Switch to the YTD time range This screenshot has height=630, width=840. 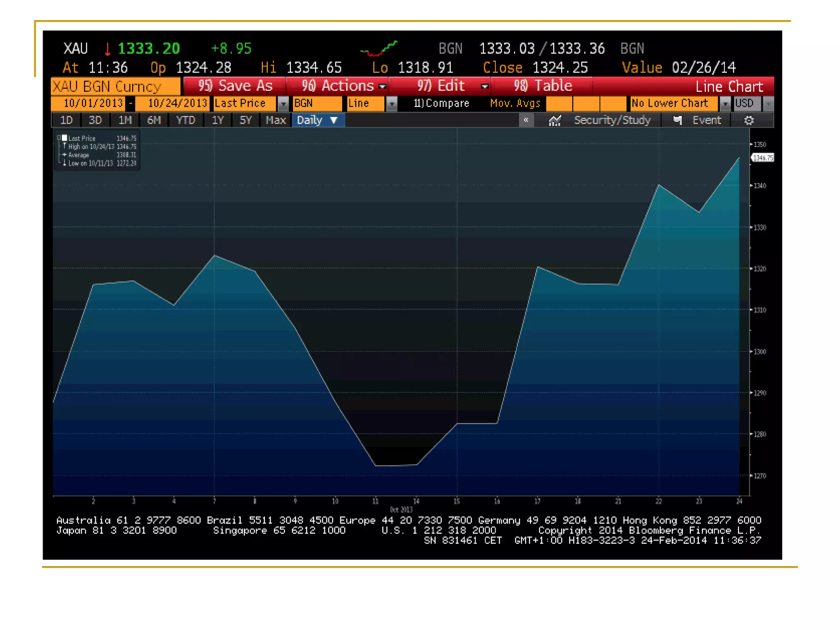[x=185, y=120]
